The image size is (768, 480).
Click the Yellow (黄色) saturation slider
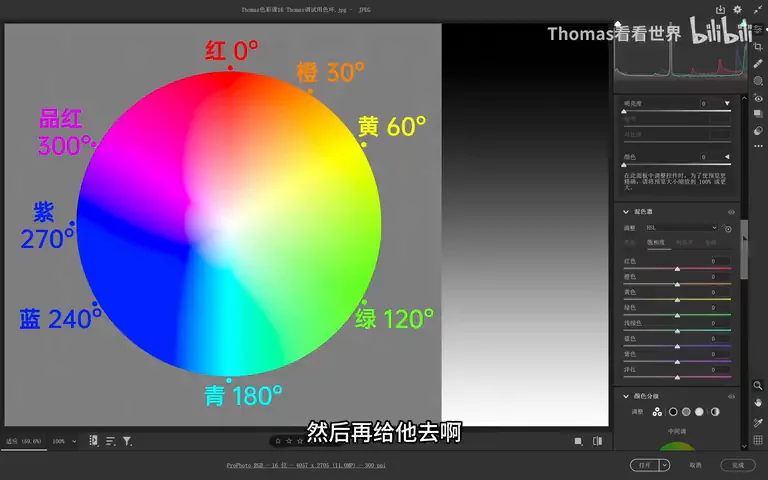pos(677,299)
